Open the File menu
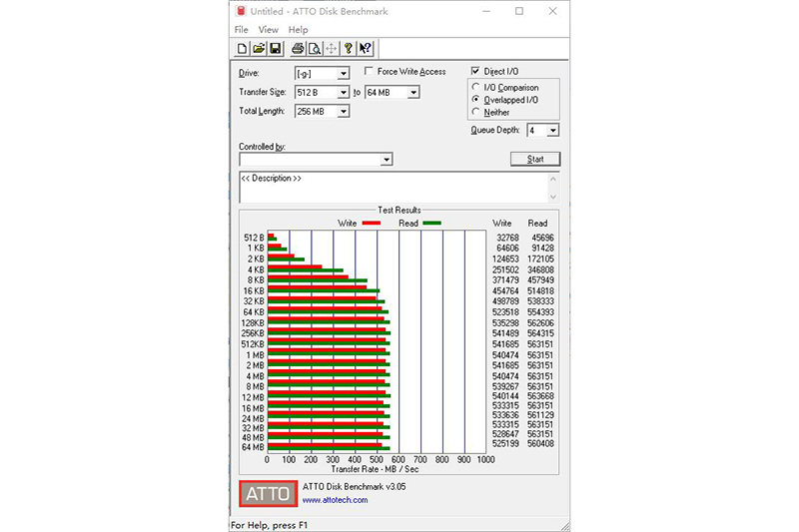The width and height of the screenshot is (799, 532). (241, 30)
